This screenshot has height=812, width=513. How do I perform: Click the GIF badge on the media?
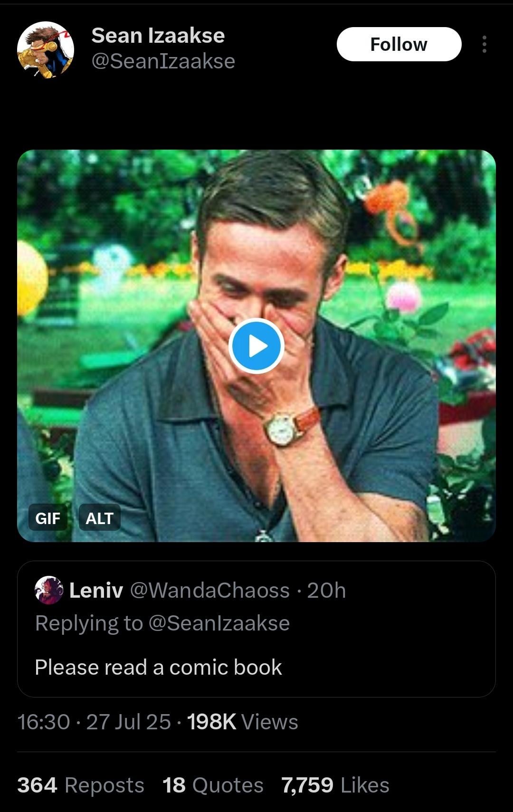[47, 518]
